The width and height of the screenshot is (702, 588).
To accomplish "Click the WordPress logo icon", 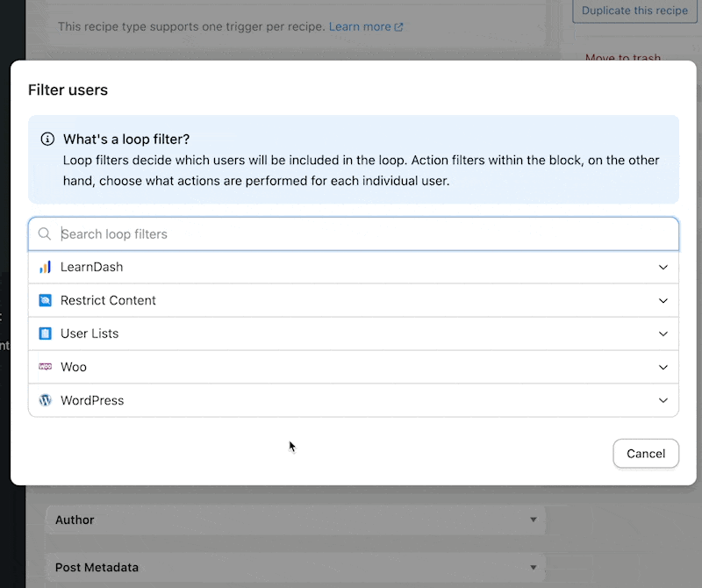I will 45,400.
